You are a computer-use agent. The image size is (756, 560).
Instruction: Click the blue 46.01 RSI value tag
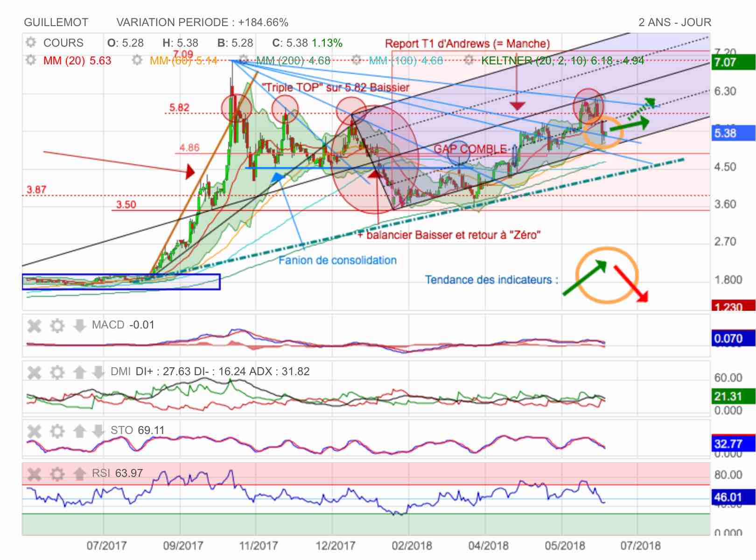click(x=733, y=497)
